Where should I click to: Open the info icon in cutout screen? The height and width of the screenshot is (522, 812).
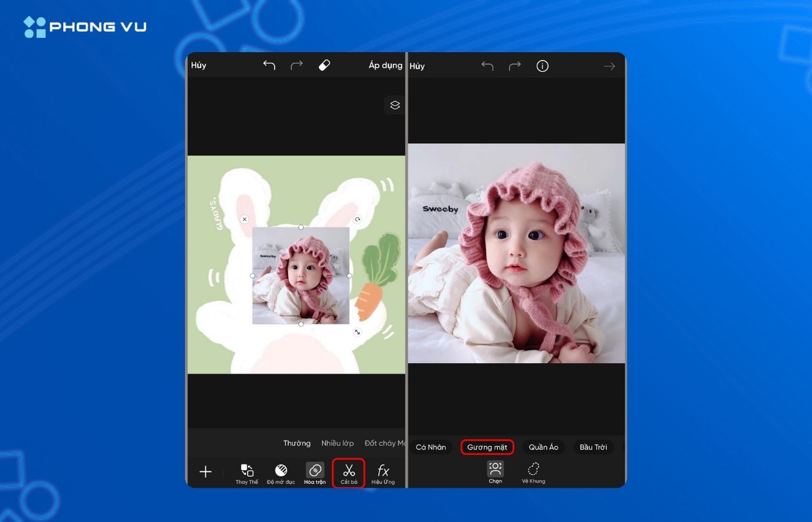(x=542, y=66)
